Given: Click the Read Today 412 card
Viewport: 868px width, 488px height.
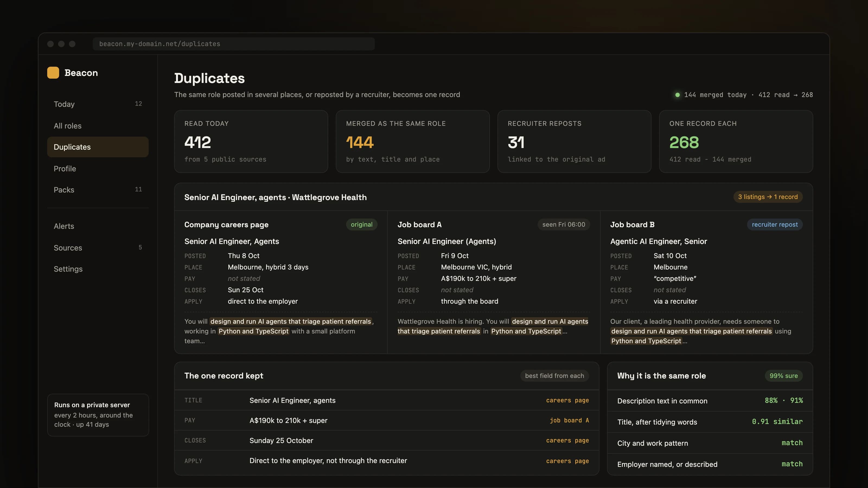Looking at the screenshot, I should [251, 142].
